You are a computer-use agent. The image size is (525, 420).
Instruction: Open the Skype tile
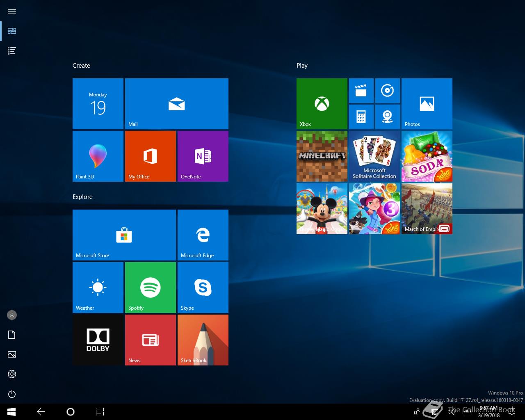click(x=203, y=288)
